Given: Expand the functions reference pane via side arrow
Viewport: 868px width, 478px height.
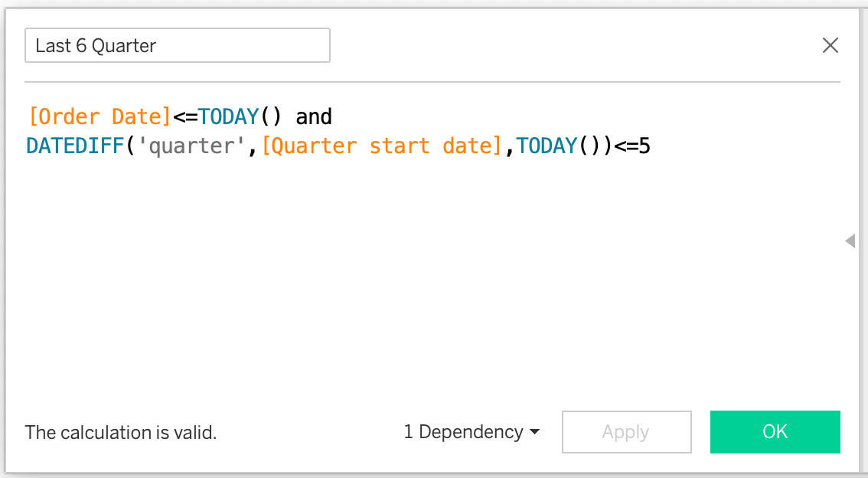Looking at the screenshot, I should (850, 241).
